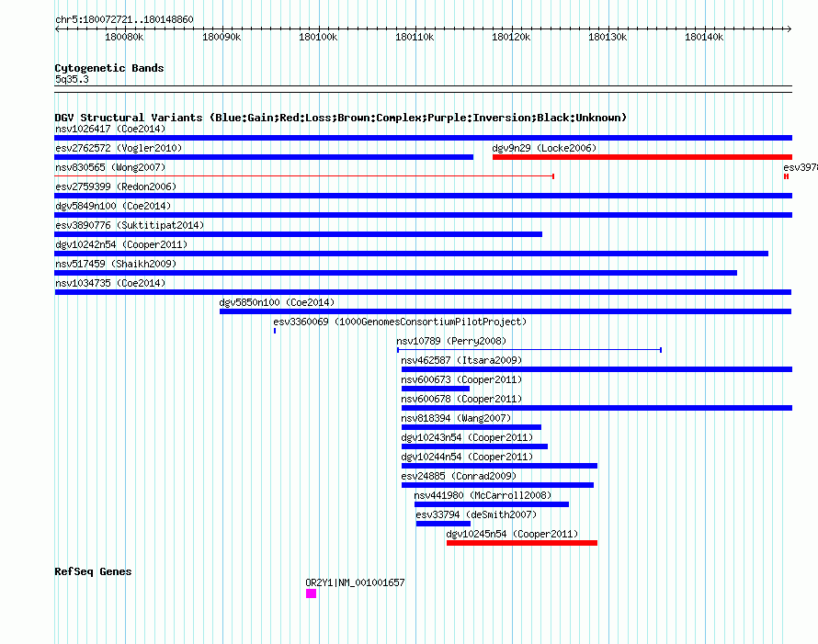
Task: Select the esv2762572 (Vogler2010) blue gain bar
Action: click(264, 157)
